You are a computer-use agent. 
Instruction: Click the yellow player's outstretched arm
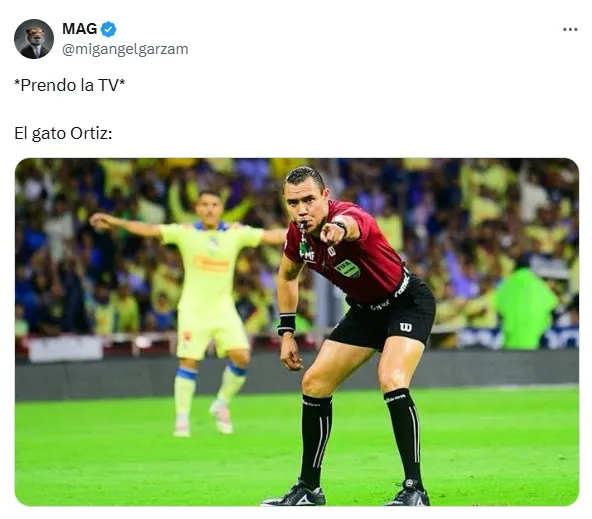(125, 224)
